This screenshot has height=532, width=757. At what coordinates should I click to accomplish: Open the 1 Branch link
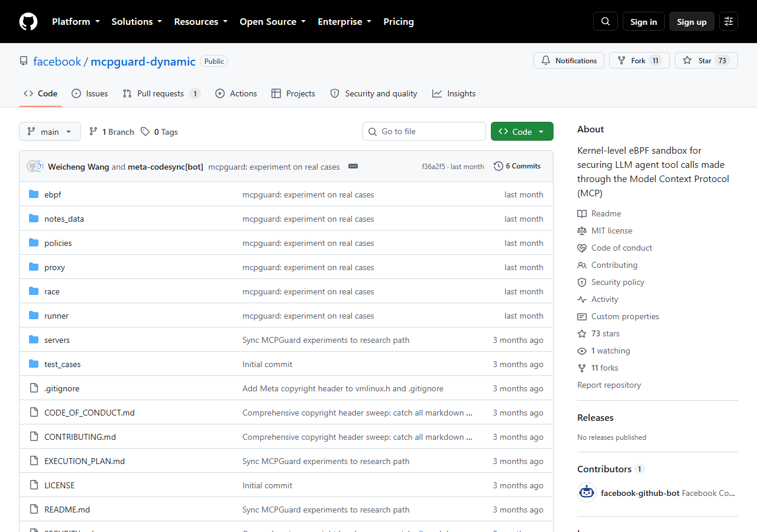(112, 132)
